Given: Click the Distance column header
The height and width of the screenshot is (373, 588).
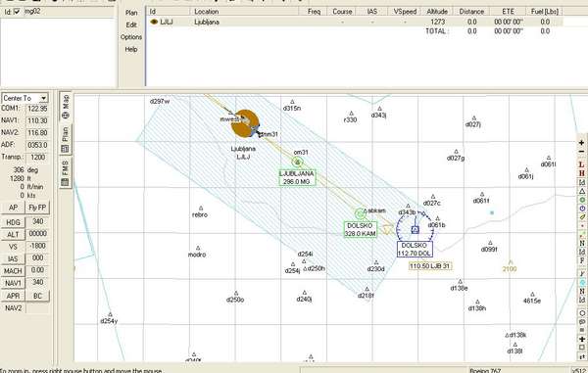Looking at the screenshot, I should pos(471,12).
